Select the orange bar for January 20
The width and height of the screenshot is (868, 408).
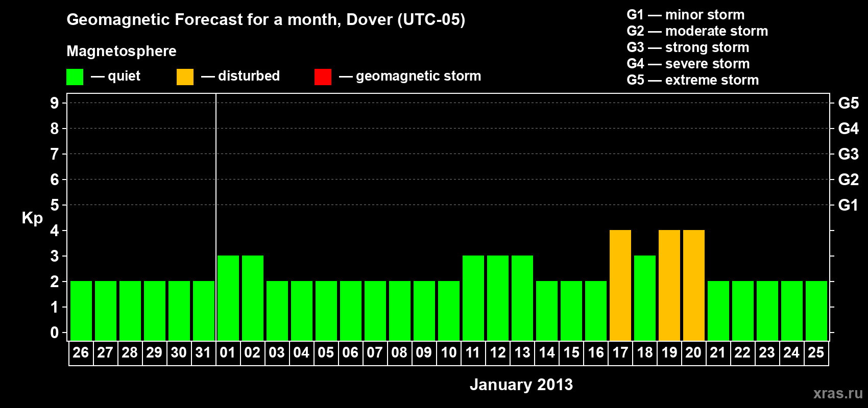point(694,285)
